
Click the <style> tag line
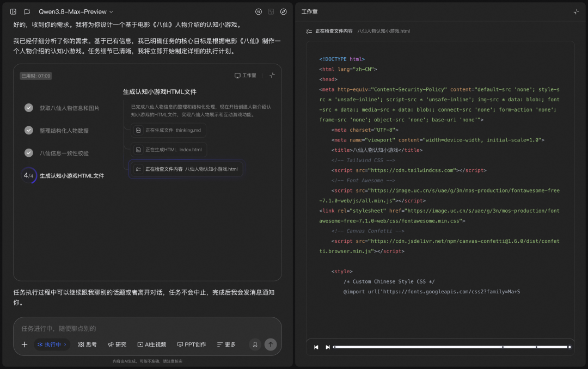coord(342,272)
